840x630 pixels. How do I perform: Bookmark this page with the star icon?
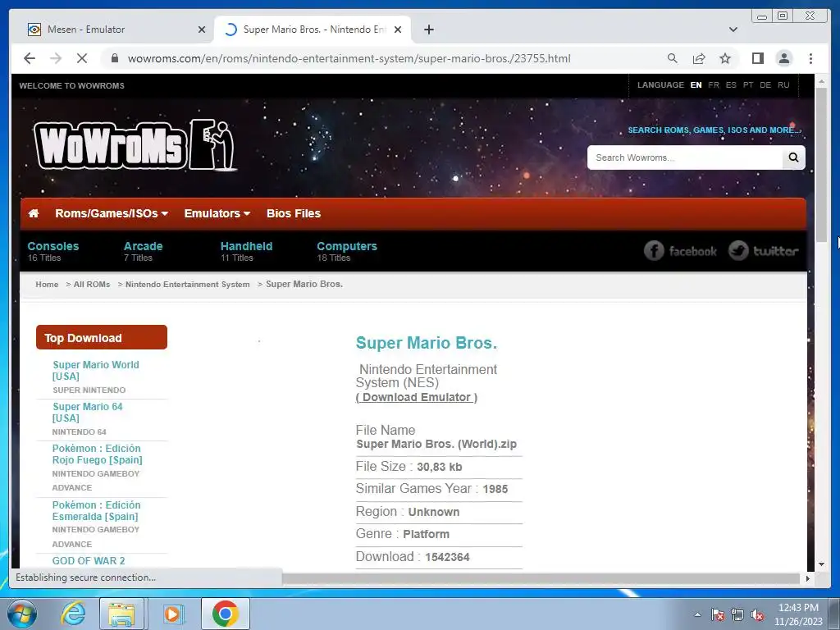click(x=725, y=58)
